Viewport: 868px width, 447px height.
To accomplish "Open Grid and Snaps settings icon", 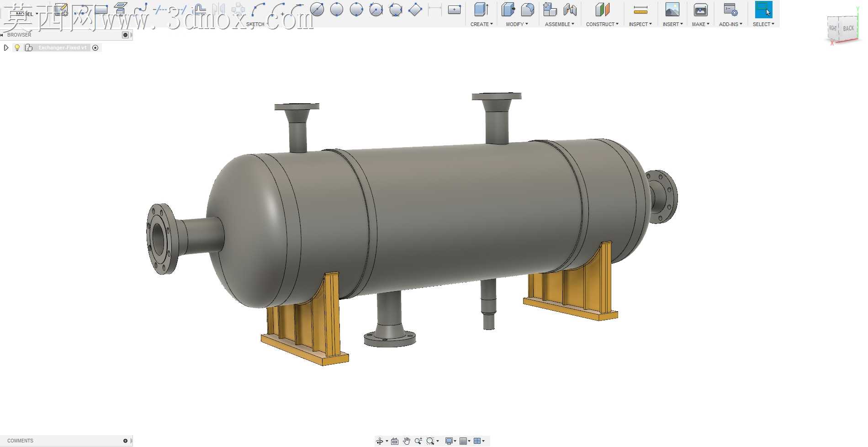I will (x=463, y=441).
